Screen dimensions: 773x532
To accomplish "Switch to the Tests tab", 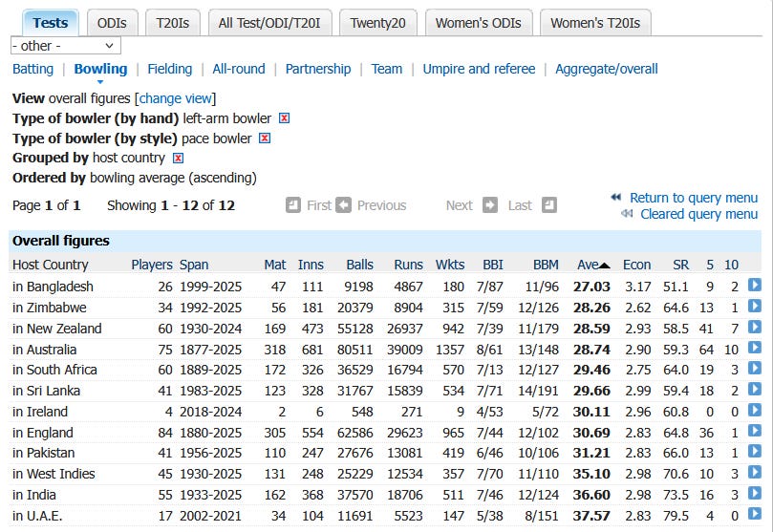I will (51, 23).
